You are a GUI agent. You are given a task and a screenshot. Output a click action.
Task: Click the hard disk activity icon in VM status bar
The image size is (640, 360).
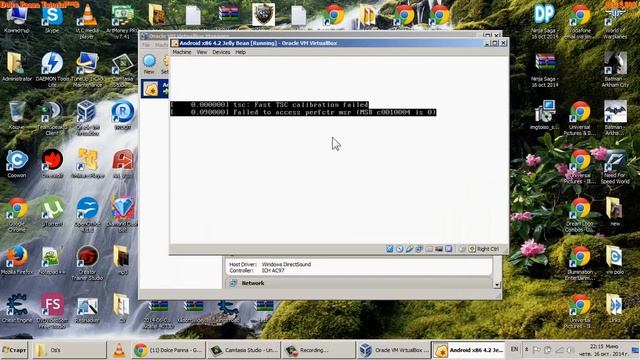390,249
